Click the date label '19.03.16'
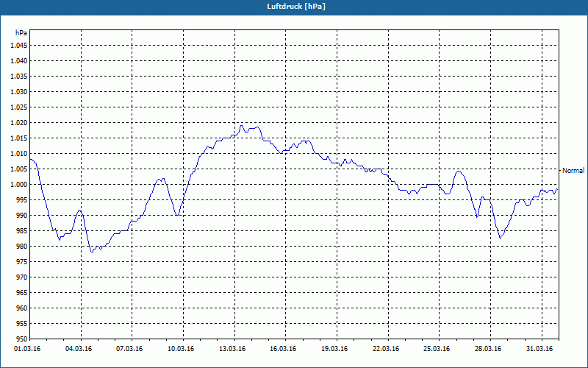 click(x=334, y=349)
